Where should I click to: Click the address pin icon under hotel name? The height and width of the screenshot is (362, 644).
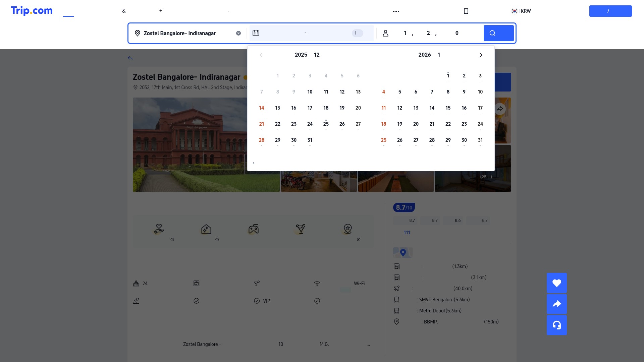tap(136, 87)
